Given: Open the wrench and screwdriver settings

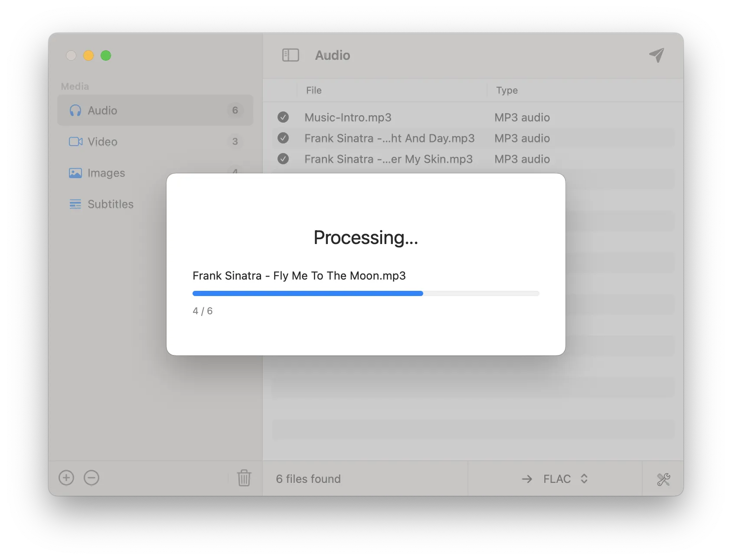Looking at the screenshot, I should click(663, 479).
